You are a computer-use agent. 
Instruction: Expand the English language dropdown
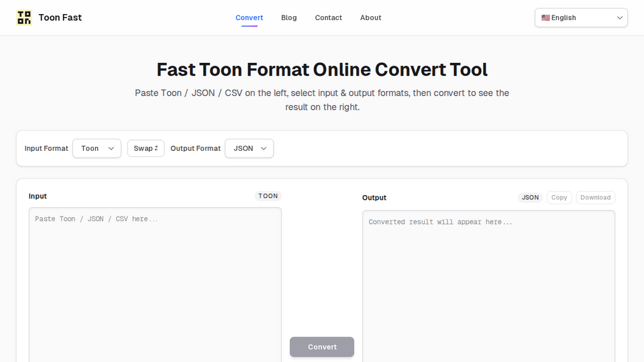coord(581,17)
